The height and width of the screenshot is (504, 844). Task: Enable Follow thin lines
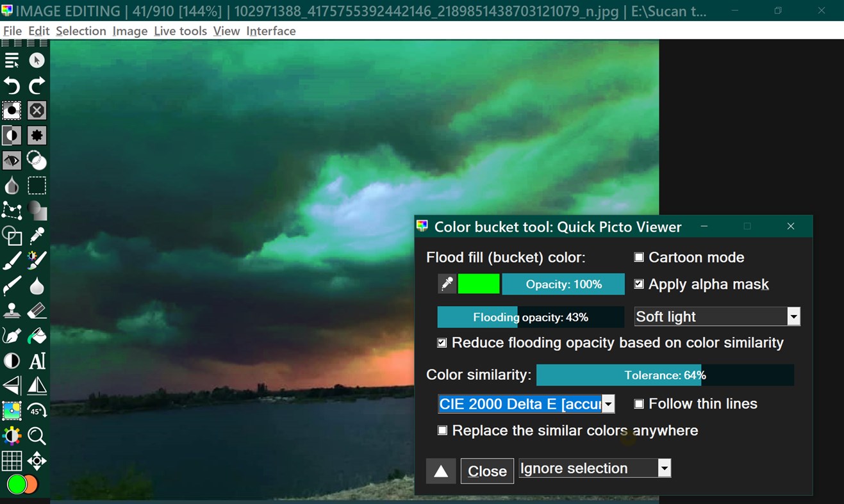639,403
